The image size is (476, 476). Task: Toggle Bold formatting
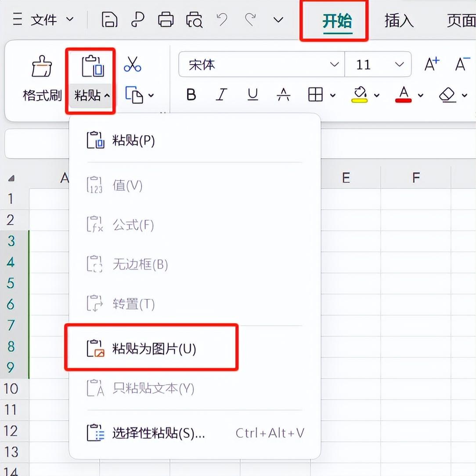[191, 95]
